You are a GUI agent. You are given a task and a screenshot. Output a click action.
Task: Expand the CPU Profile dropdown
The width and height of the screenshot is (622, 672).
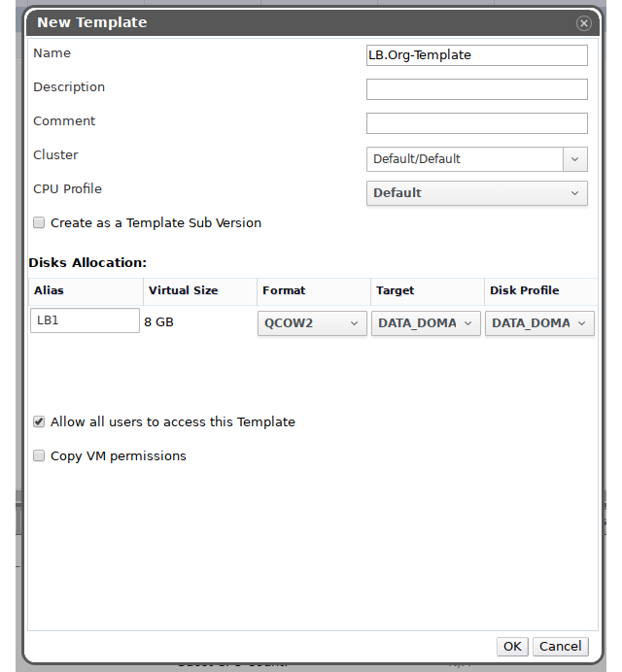[x=476, y=193]
